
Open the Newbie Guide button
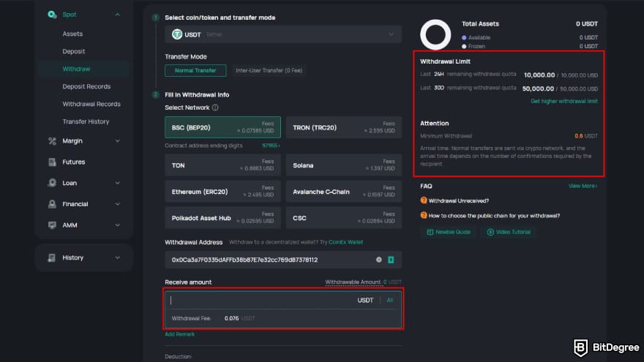[x=449, y=232]
